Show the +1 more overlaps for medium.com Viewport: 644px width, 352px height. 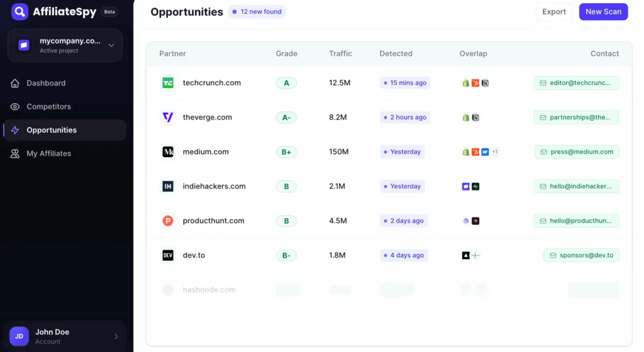pos(495,151)
